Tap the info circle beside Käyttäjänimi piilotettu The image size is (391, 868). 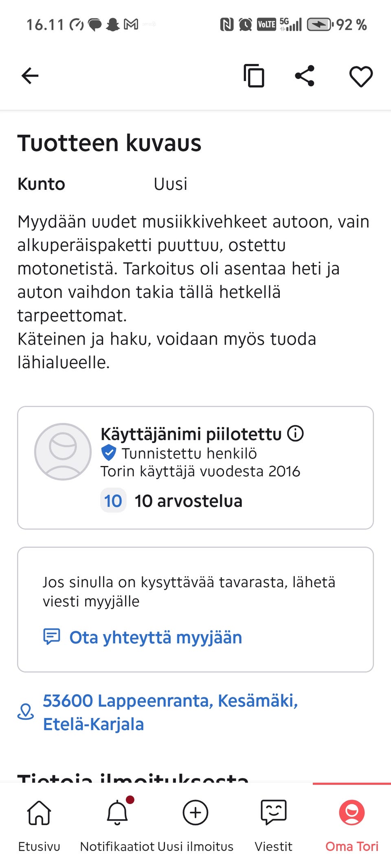(x=295, y=433)
